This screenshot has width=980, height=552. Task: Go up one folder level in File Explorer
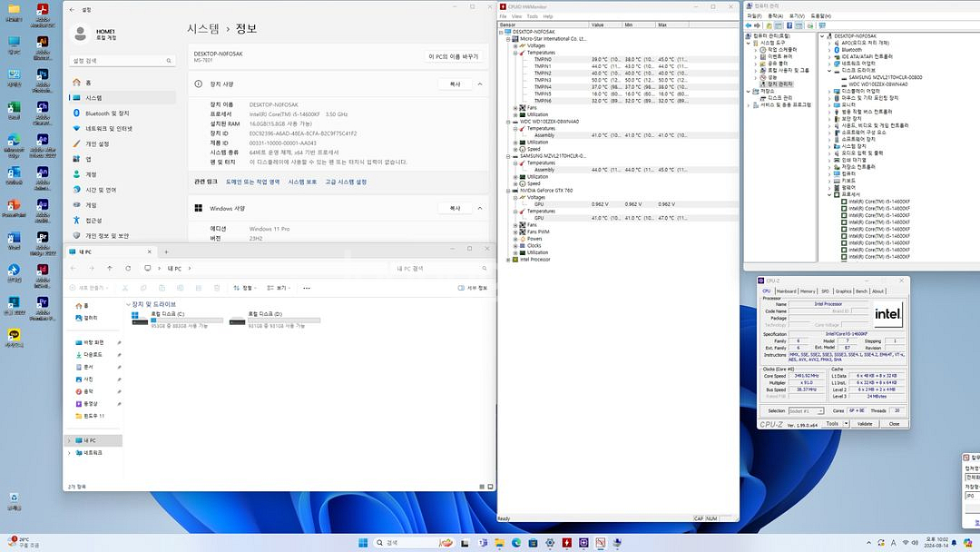pos(110,268)
